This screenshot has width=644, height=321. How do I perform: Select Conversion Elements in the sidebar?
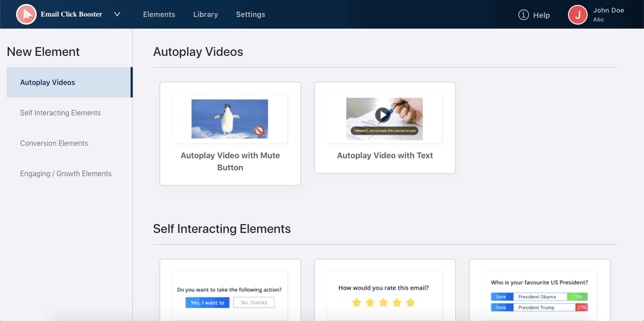click(54, 143)
